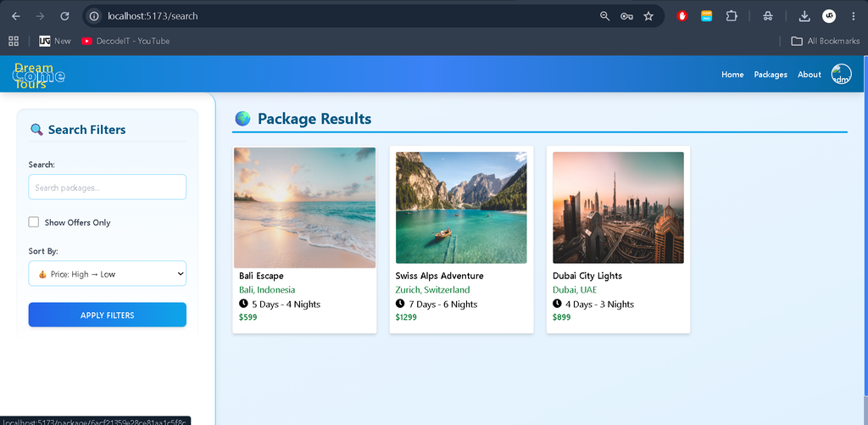Click the Dubai City Lights title

point(587,276)
